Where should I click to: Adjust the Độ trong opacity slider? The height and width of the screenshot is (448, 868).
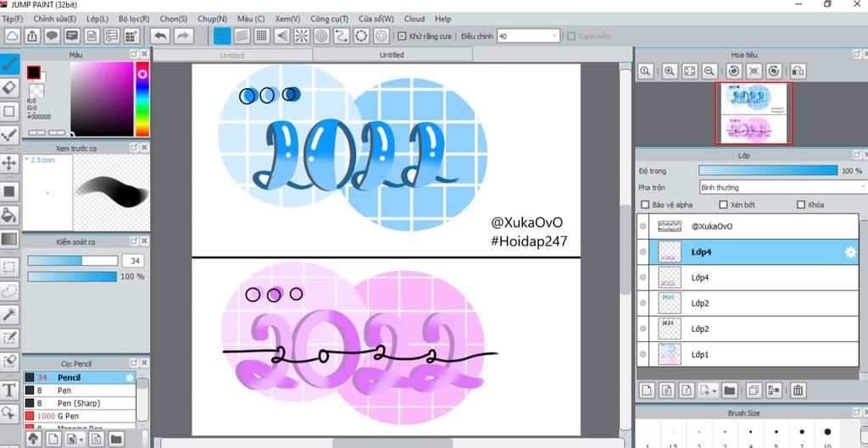(768, 170)
